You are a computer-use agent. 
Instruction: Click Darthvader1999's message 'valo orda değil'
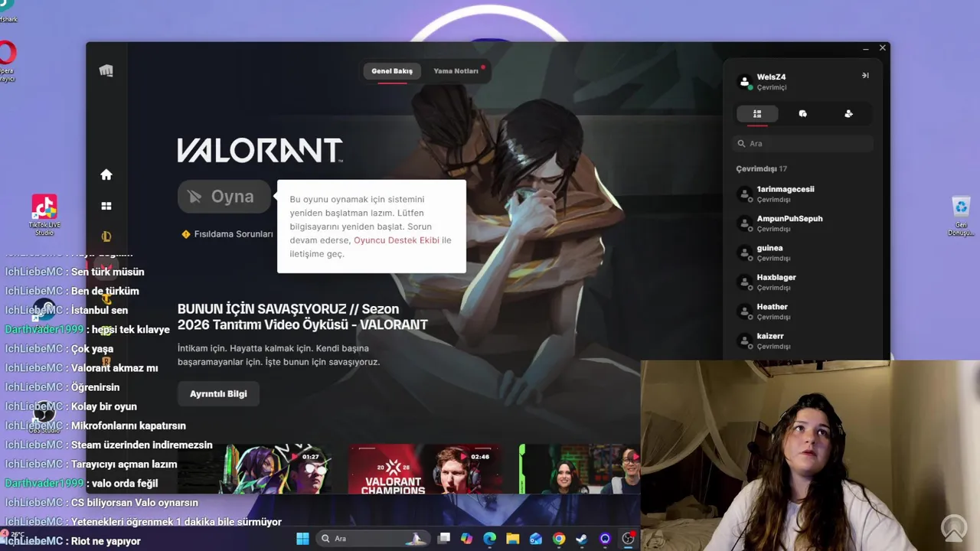(124, 484)
